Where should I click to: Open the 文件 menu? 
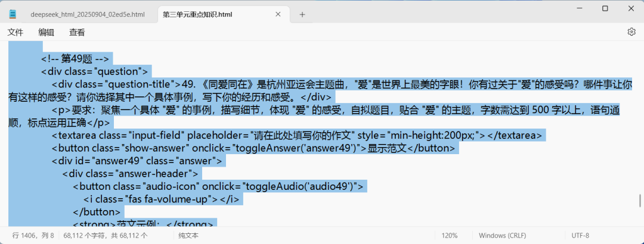click(x=16, y=32)
